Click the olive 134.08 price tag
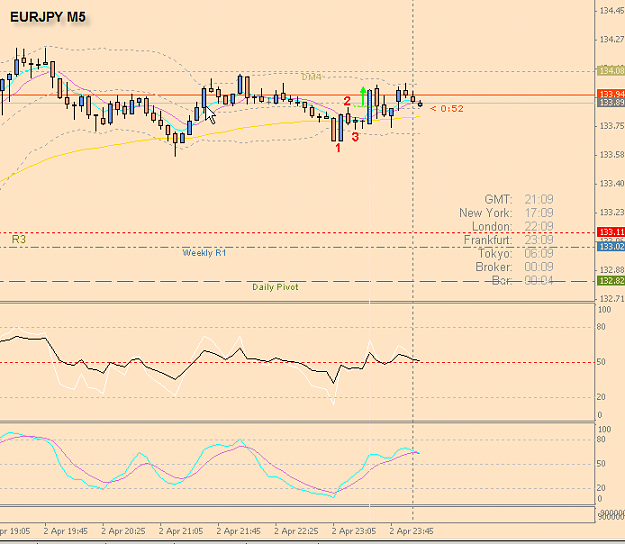 pos(611,71)
